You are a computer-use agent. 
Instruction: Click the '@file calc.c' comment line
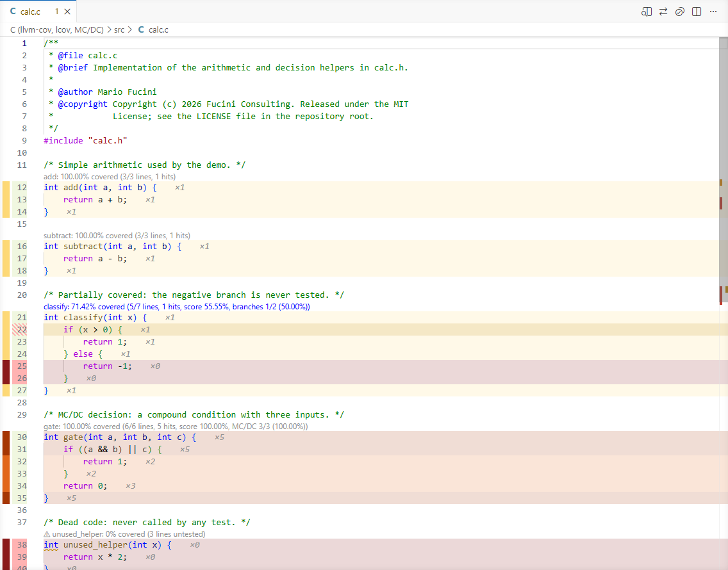click(88, 55)
